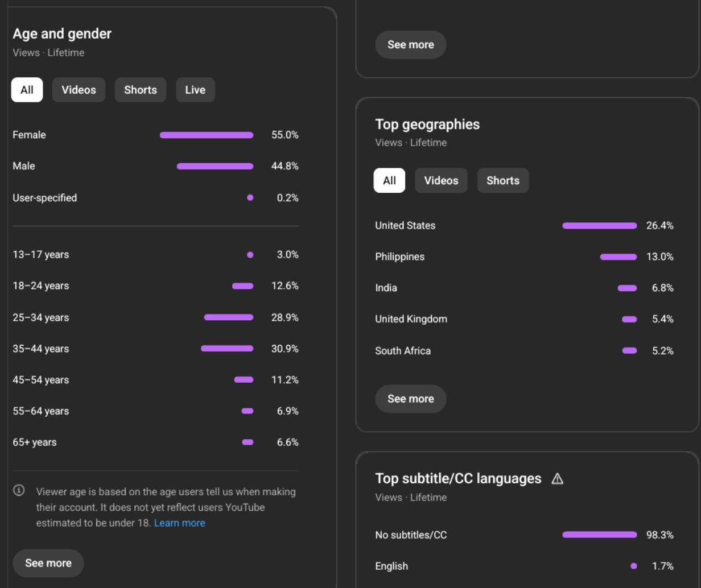Click the Philippines 13.0% bar
Image resolution: width=701 pixels, height=588 pixels.
click(x=618, y=257)
